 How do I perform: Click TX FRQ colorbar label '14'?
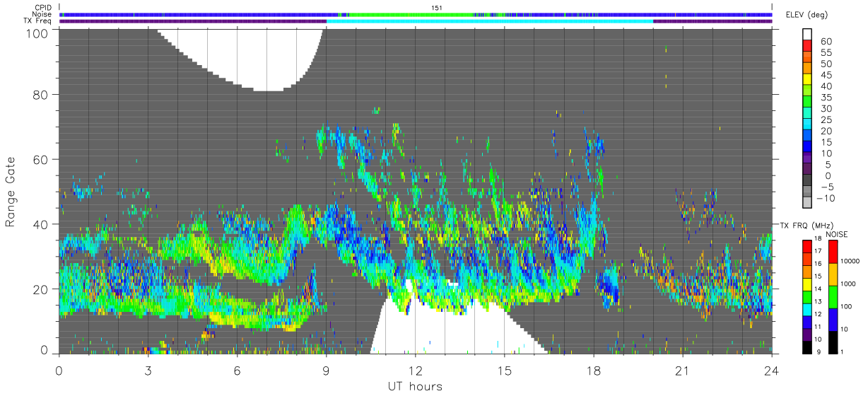pyautogui.click(x=818, y=289)
